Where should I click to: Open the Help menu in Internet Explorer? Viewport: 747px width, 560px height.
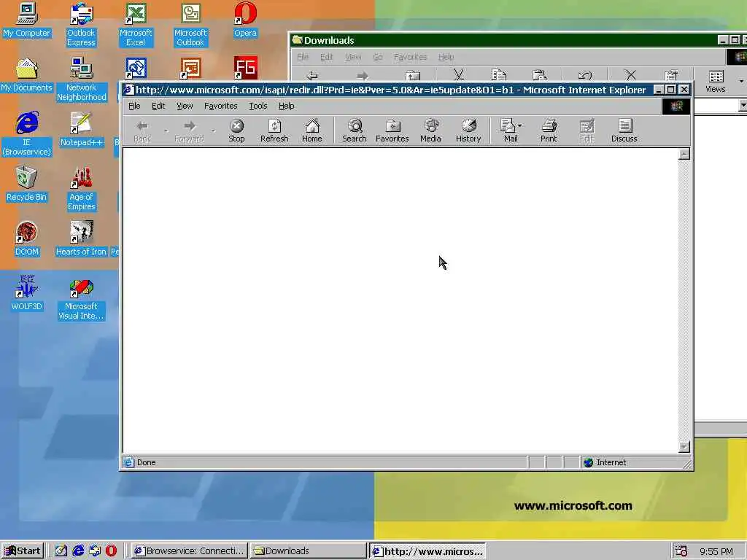(x=286, y=106)
